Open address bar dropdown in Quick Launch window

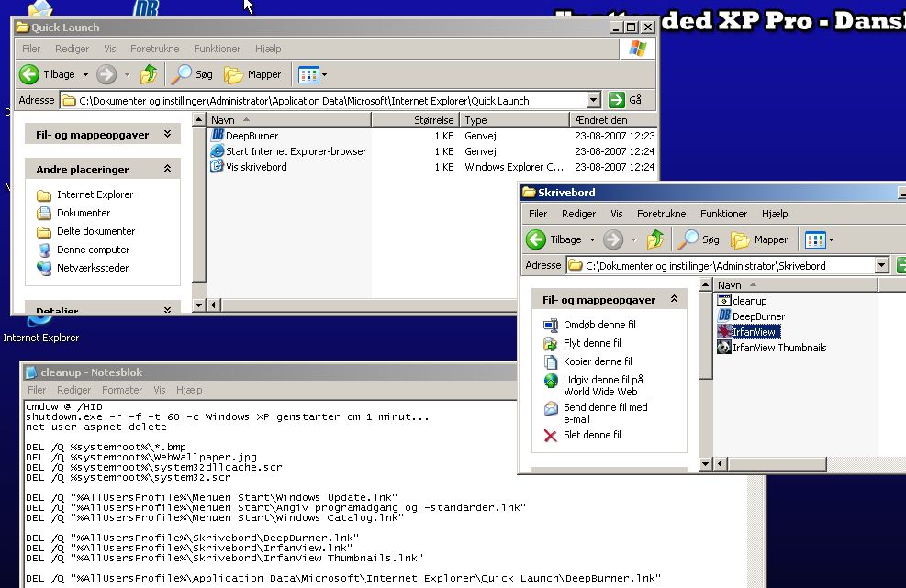pos(593,100)
